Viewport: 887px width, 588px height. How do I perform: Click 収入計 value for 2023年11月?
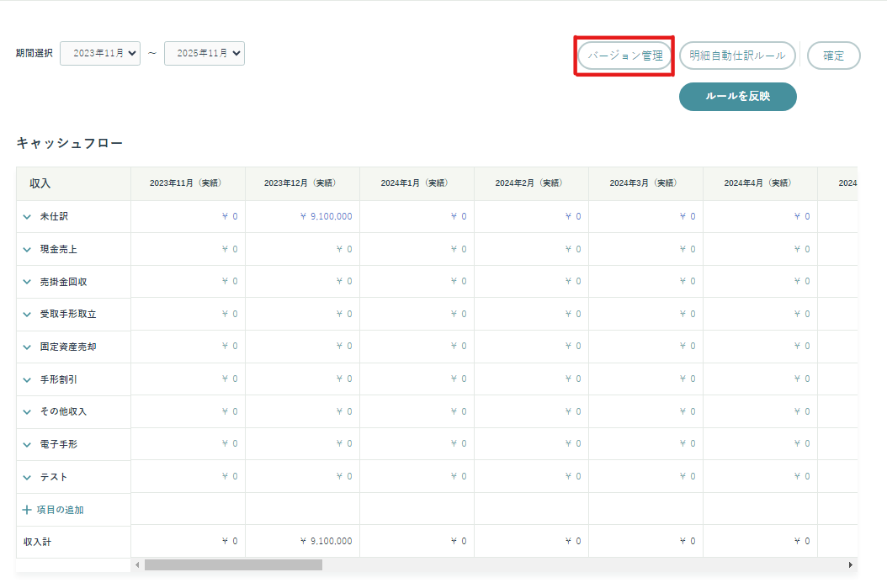[230, 542]
